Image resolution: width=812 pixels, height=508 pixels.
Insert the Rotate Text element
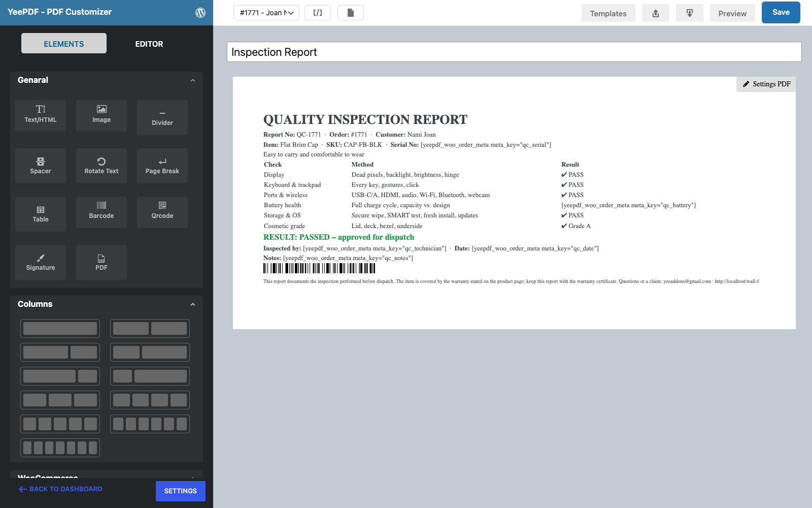point(101,166)
